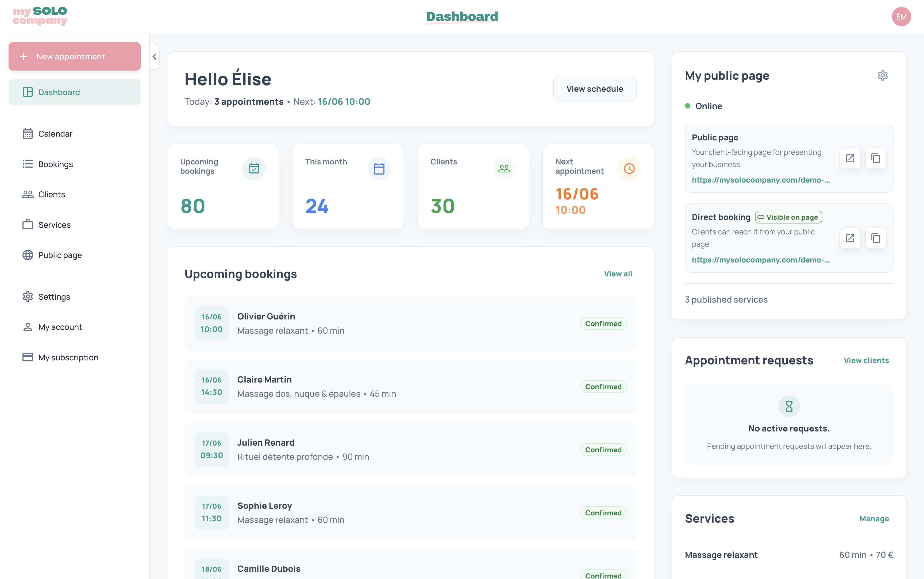Click the This month count 24
This screenshot has width=924, height=579.
point(317,206)
